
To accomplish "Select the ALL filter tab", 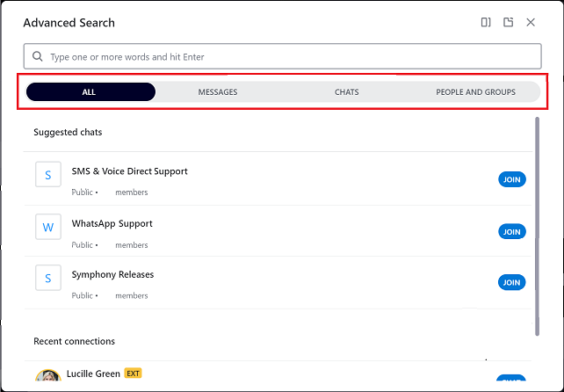I will [90, 91].
